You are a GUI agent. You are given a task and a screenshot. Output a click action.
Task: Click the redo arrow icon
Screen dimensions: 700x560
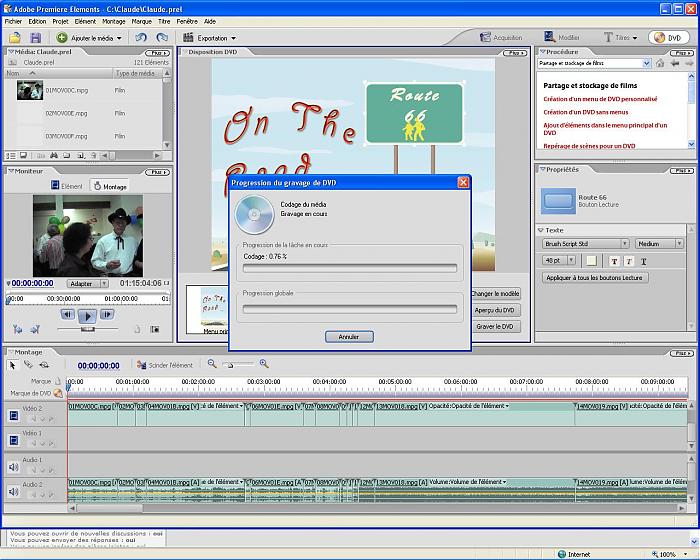coord(162,38)
